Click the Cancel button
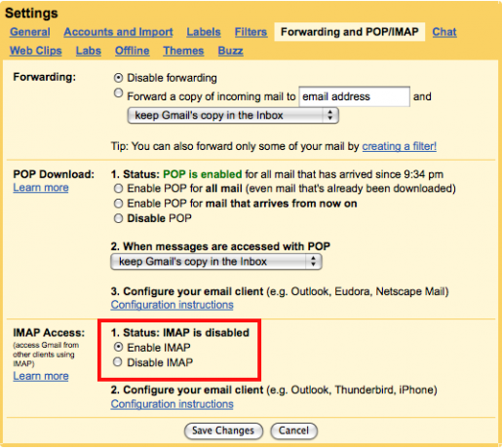This screenshot has height=448, width=502. click(x=293, y=430)
